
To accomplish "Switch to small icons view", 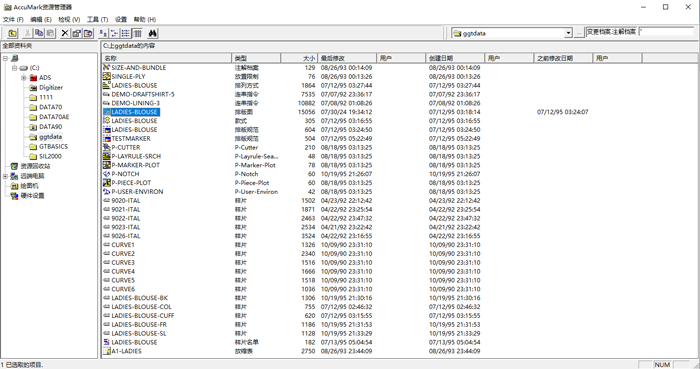I will (115, 33).
